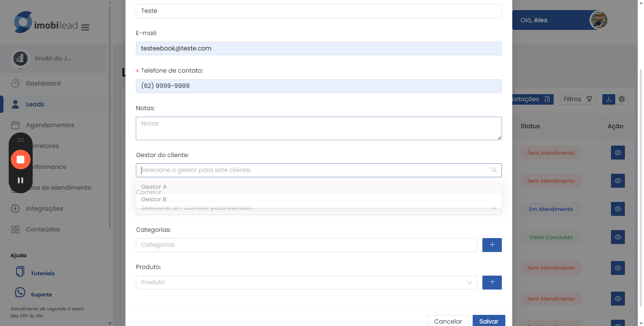644x326 pixels.
Task: Pause the screen recording
Action: pos(21,180)
